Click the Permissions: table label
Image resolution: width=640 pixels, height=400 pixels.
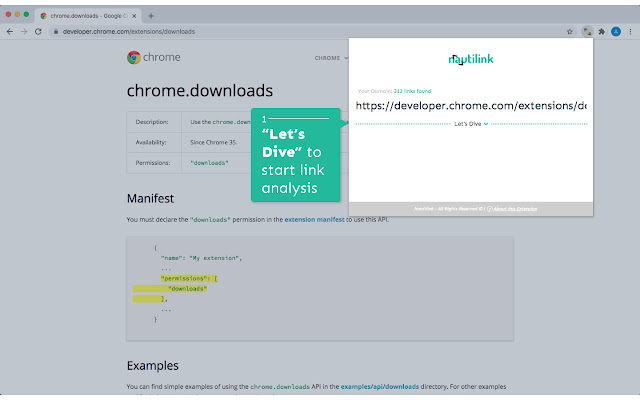tap(153, 162)
